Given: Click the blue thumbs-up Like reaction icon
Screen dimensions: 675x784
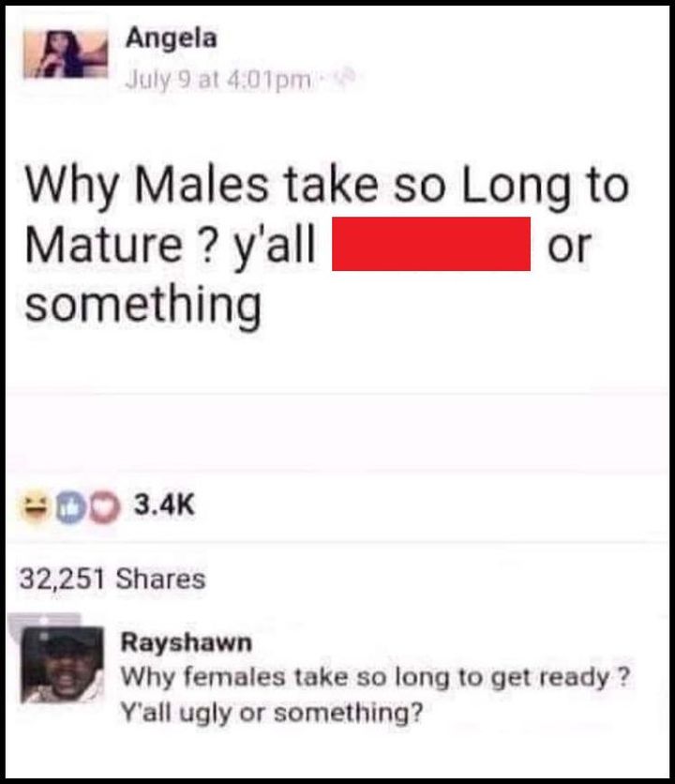Looking at the screenshot, I should (69, 508).
